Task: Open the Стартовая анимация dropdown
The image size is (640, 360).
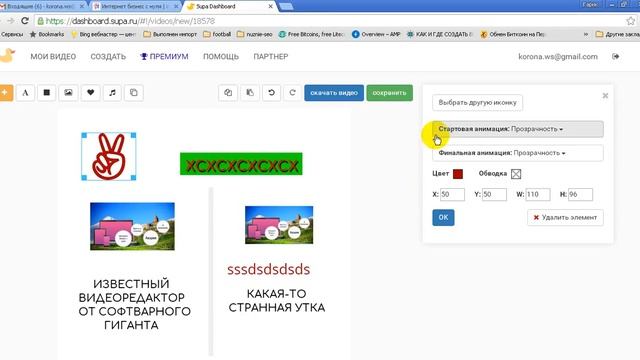Action: click(x=518, y=129)
